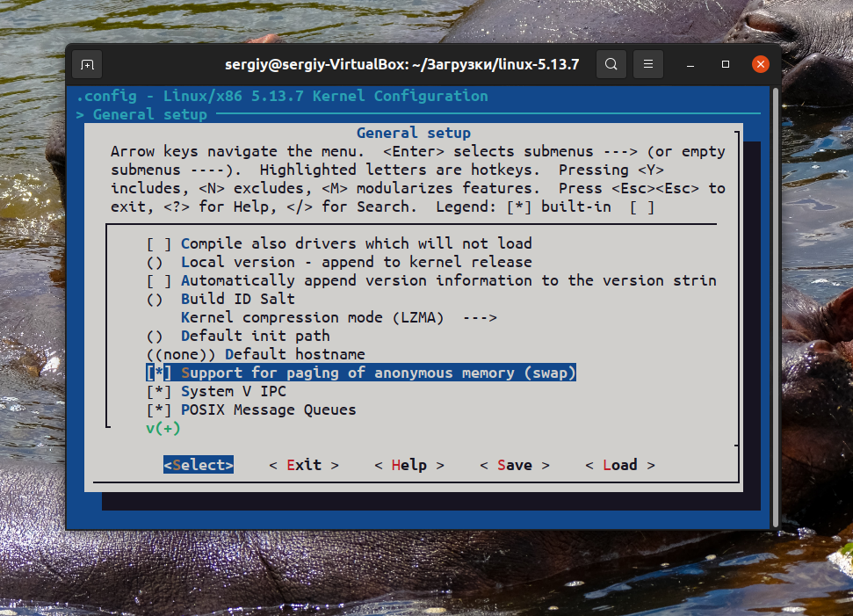853x616 pixels.
Task: Toggle Support for paging of anonymous memory (swap)
Action: 361,373
